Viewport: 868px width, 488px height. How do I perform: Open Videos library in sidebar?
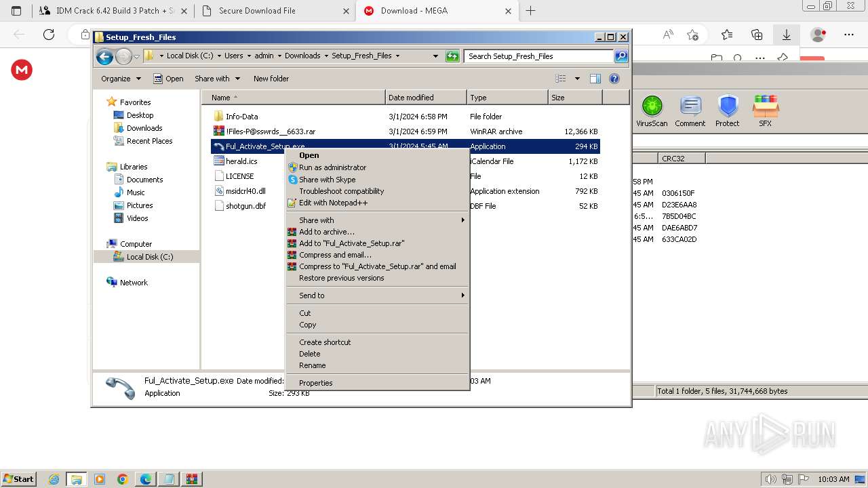(137, 218)
